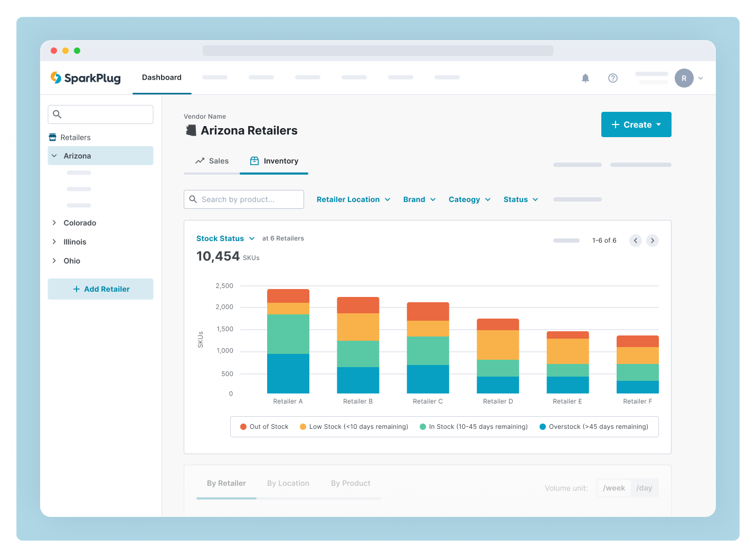Toggle the In Stock legend dot
756x557 pixels.
[423, 427]
